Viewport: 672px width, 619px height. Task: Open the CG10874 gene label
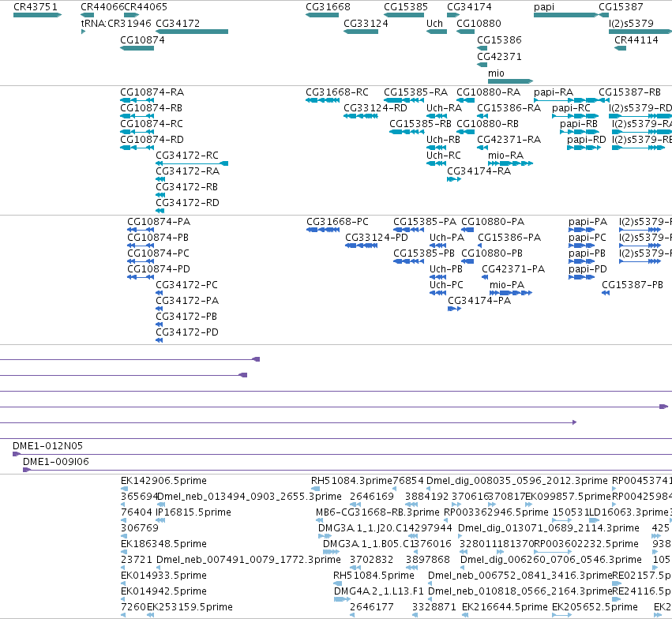point(142,39)
